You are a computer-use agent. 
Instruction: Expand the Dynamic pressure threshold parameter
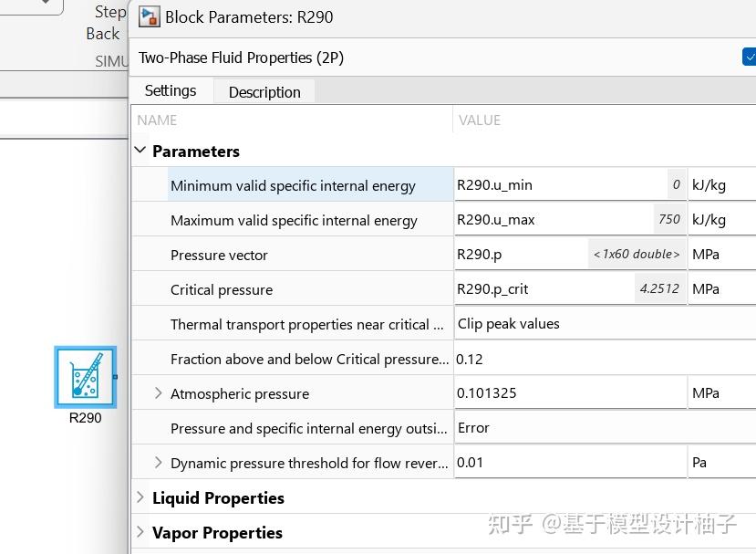click(x=158, y=463)
